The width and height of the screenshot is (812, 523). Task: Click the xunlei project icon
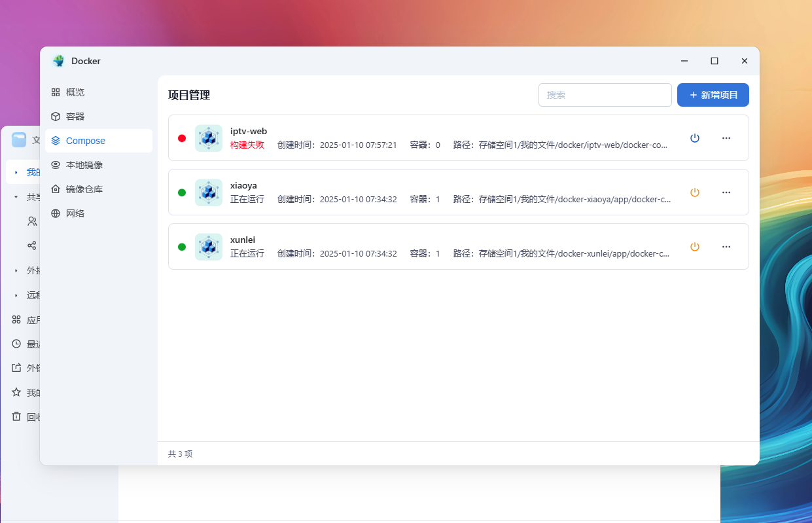click(x=209, y=247)
